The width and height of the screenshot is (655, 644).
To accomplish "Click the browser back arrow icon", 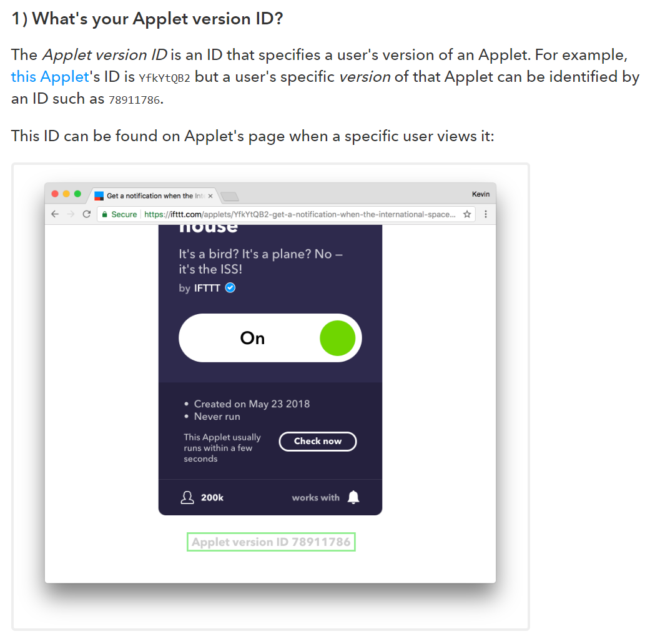I will point(55,214).
